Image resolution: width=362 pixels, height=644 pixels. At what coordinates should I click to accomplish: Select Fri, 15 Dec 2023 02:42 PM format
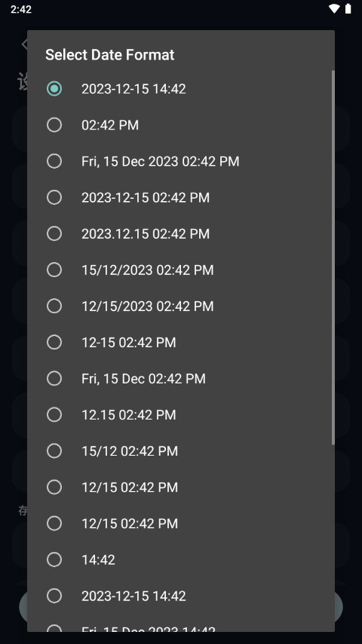pos(180,161)
